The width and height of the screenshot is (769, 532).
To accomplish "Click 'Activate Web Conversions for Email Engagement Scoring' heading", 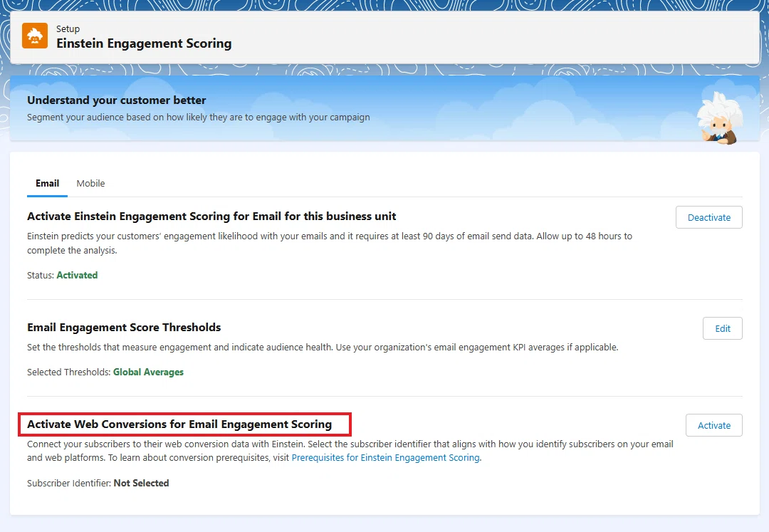I will pyautogui.click(x=179, y=424).
